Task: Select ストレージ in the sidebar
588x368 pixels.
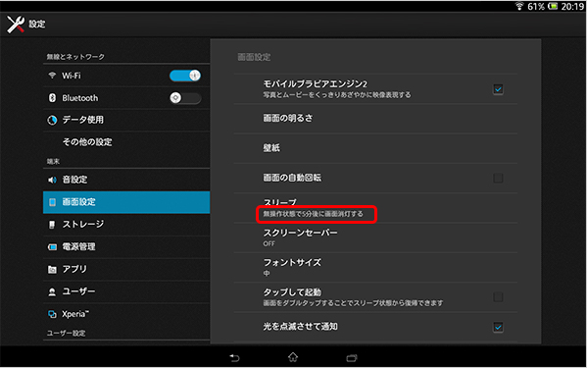Action: pos(126,225)
